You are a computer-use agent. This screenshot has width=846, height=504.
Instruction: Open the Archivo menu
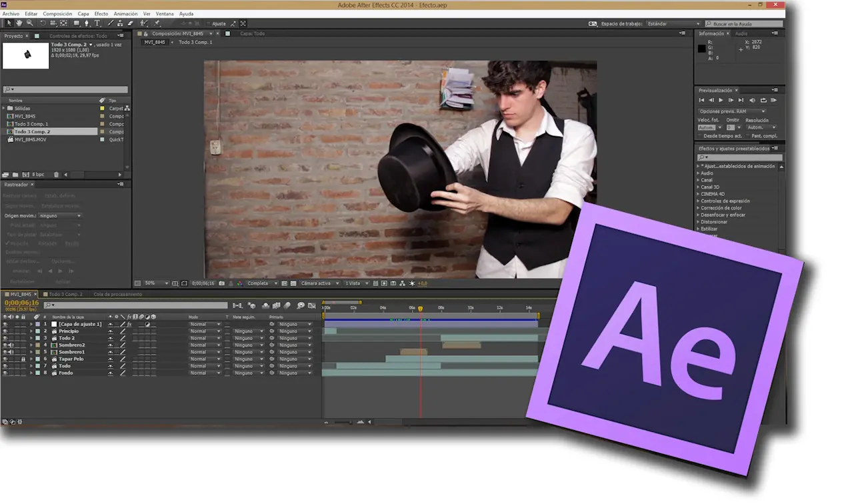(11, 13)
